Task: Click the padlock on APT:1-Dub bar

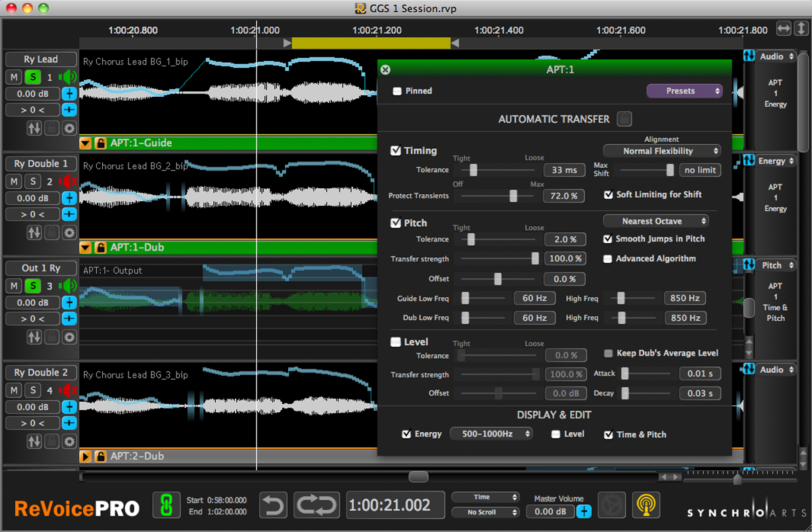Action: pyautogui.click(x=101, y=247)
